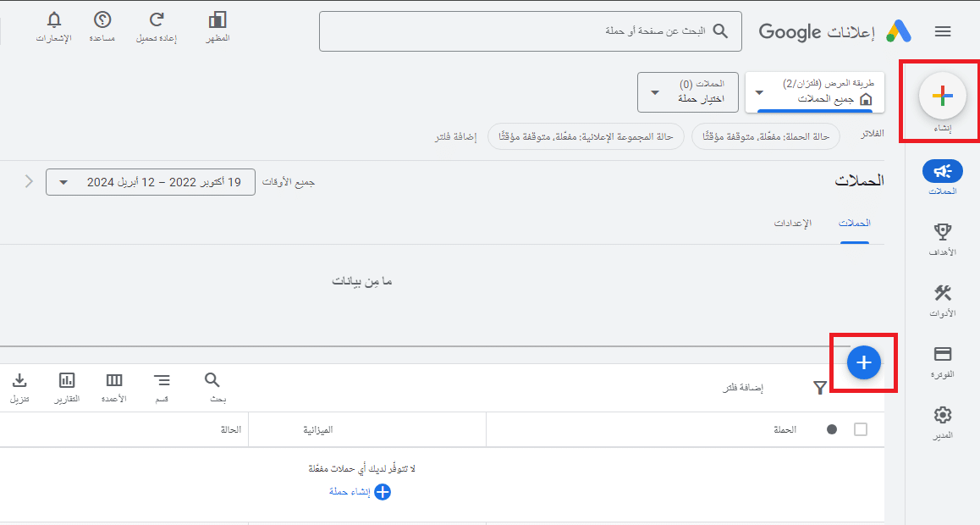Sort by الميزانية column header
980x525 pixels.
click(x=317, y=429)
